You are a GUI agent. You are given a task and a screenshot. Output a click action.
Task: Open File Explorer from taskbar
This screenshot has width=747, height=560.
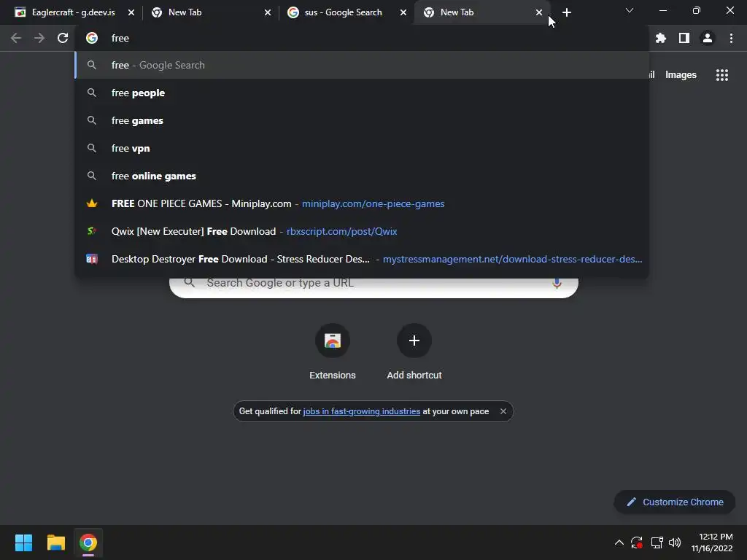(x=55, y=542)
